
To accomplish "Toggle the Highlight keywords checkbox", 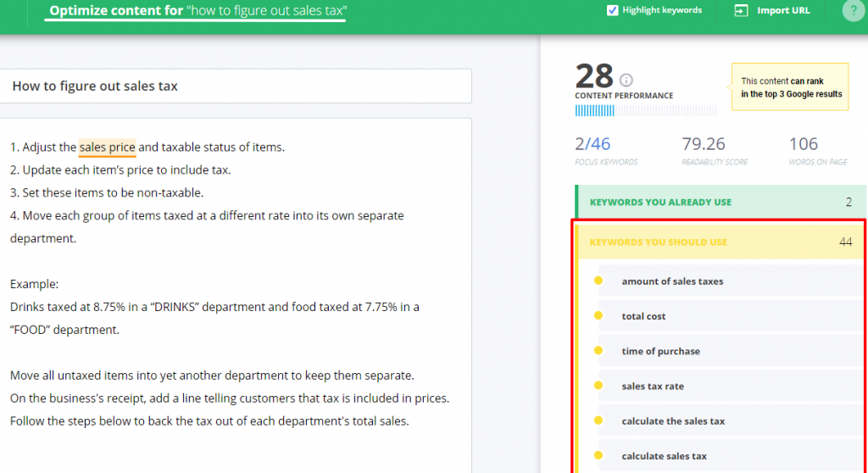I will click(x=613, y=11).
